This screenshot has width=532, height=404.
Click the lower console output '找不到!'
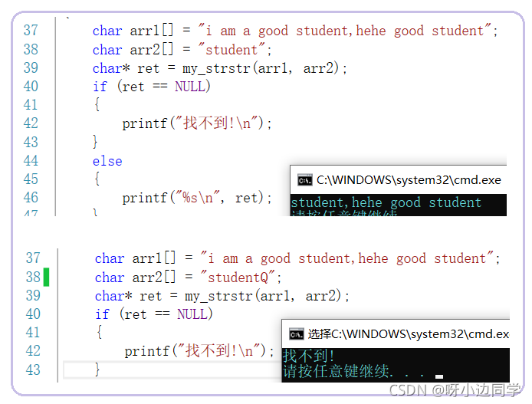click(x=308, y=356)
